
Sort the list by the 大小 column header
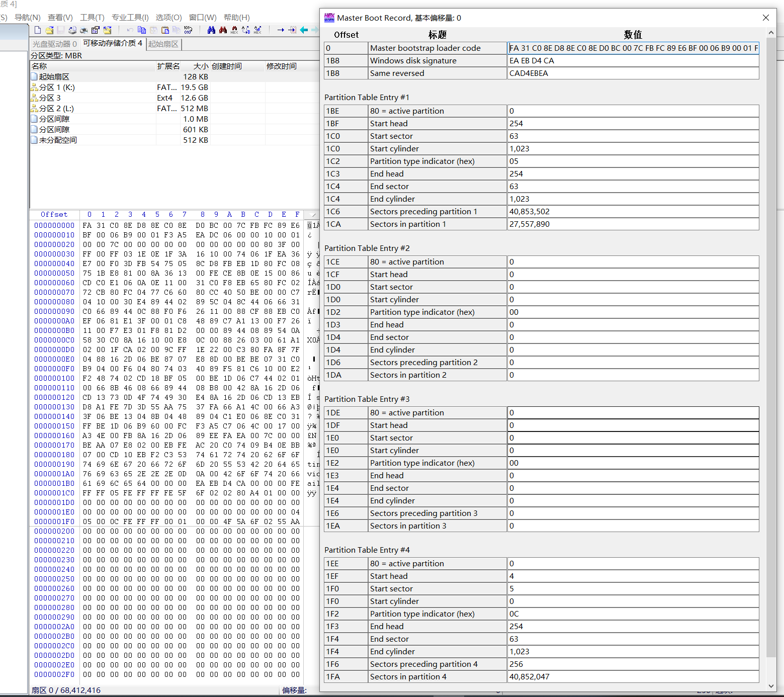click(x=196, y=66)
